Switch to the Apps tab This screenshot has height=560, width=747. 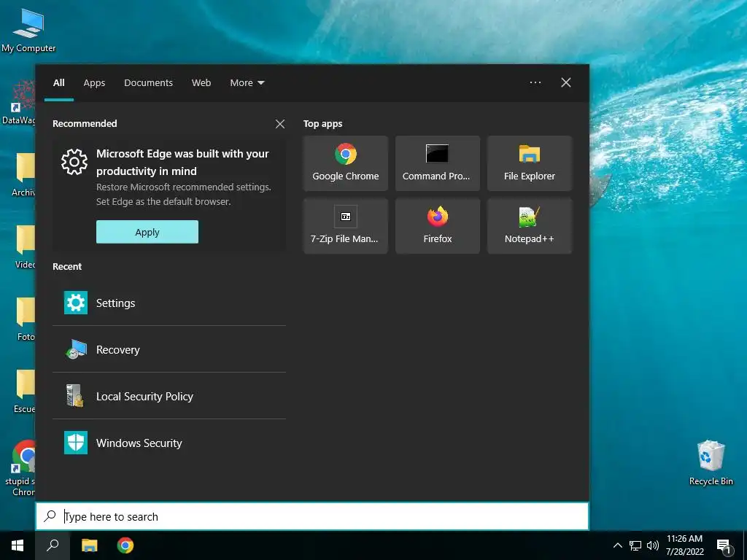(x=94, y=83)
